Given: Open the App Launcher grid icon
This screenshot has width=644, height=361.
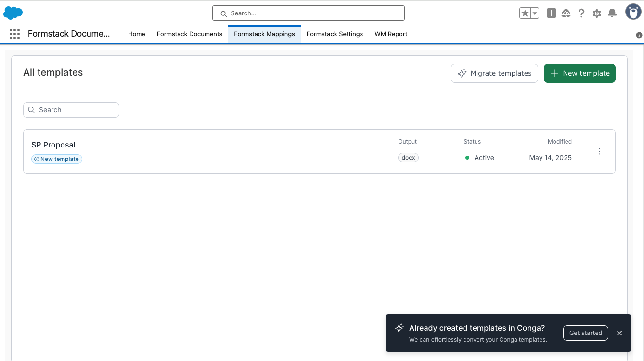Looking at the screenshot, I should click(14, 34).
